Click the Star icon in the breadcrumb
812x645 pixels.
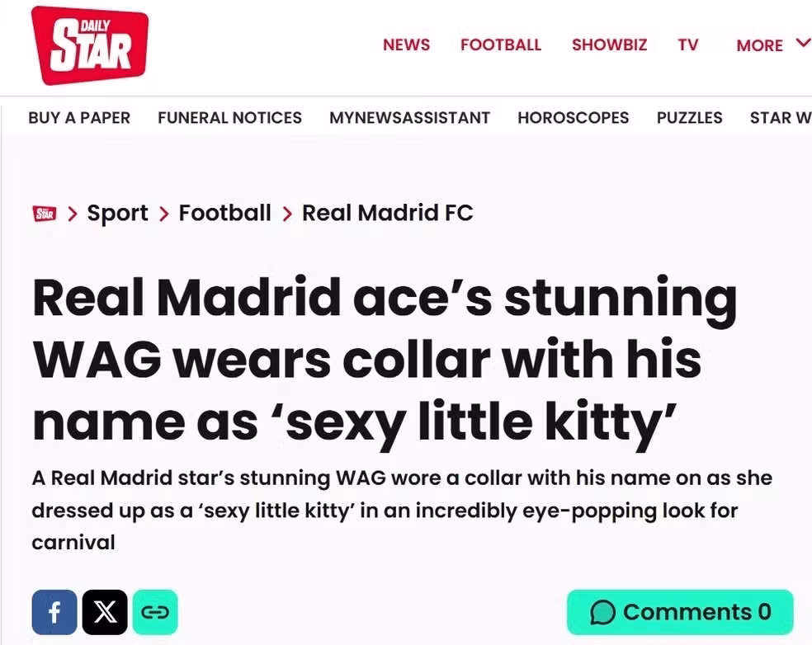(x=45, y=213)
